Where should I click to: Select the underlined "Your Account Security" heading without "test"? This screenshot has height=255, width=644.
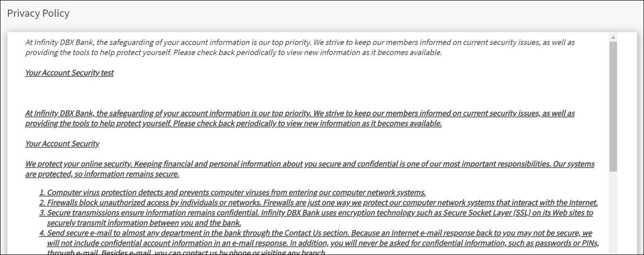coord(62,143)
